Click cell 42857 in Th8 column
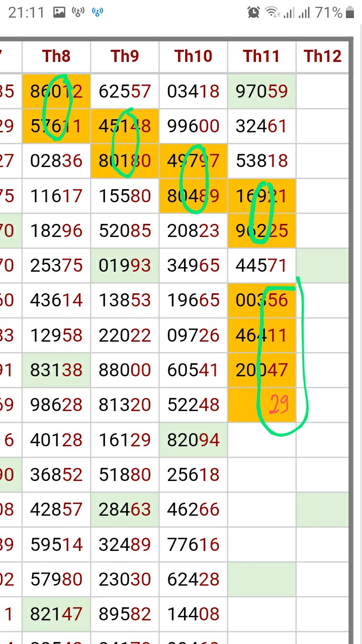The image size is (362, 644). (x=56, y=510)
